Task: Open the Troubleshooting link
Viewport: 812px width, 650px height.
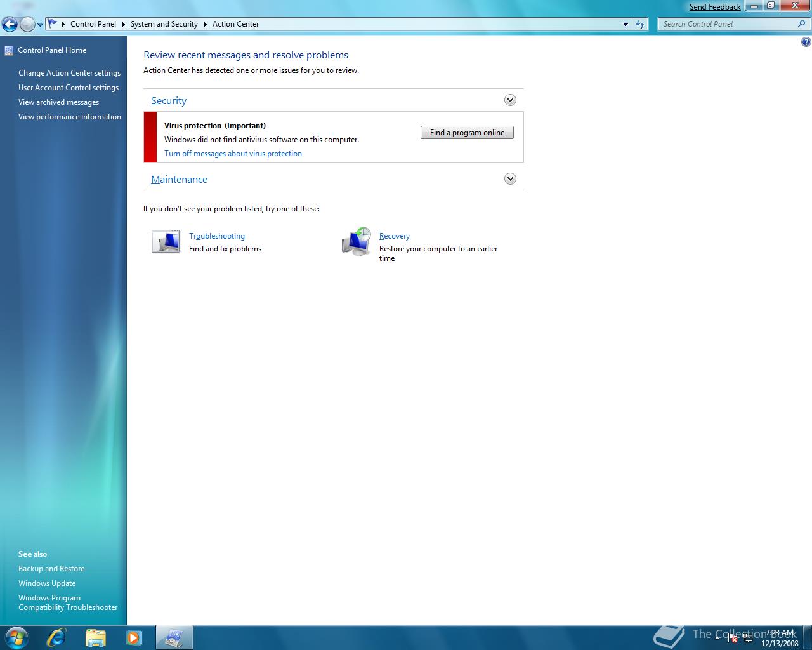Action: pos(217,236)
